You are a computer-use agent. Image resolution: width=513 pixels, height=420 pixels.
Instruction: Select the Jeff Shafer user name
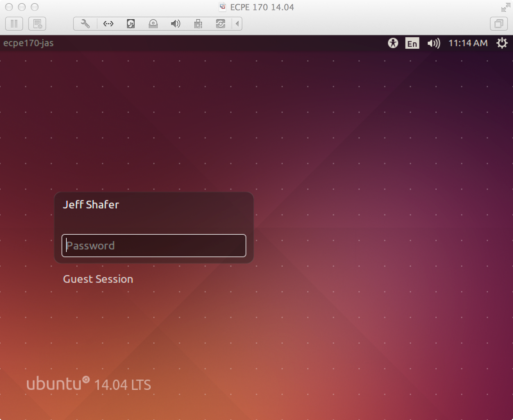coord(91,205)
